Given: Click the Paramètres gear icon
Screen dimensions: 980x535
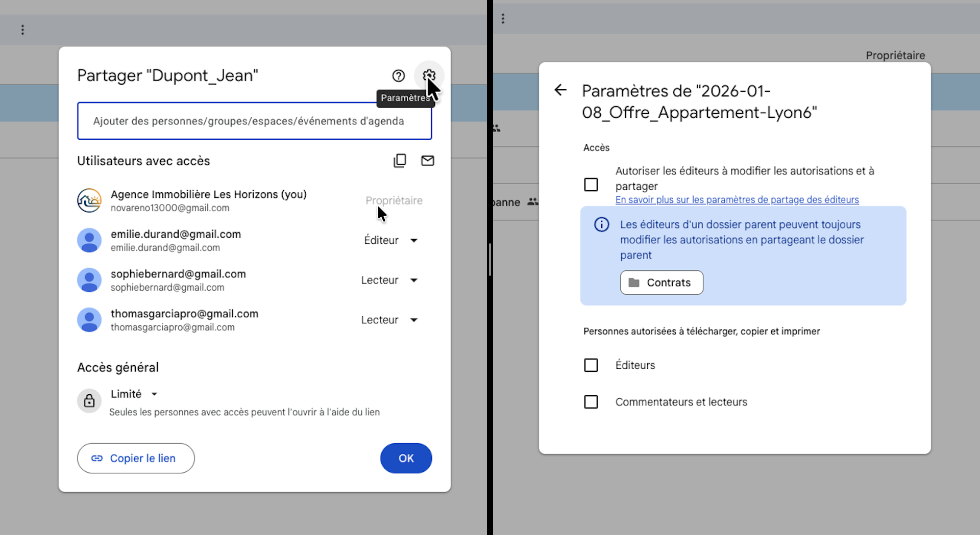Looking at the screenshot, I should tap(429, 76).
